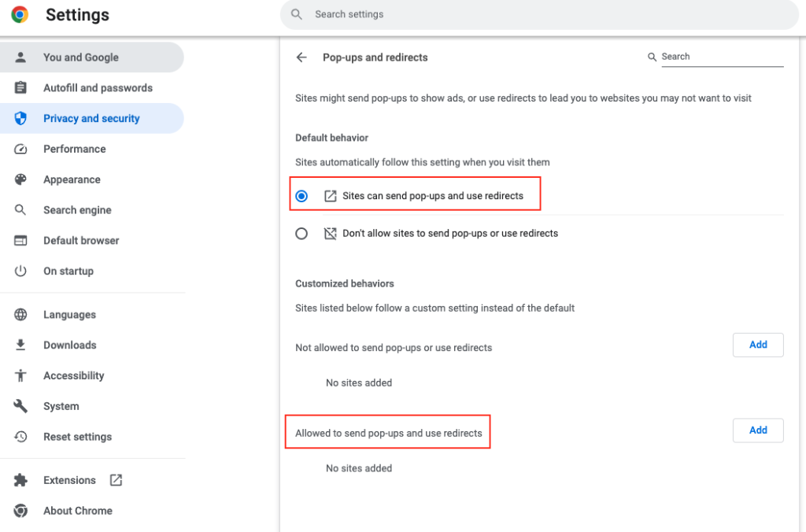Viewport: 806px width, 532px height.
Task: Click the Appearance palette icon
Action: tap(21, 179)
